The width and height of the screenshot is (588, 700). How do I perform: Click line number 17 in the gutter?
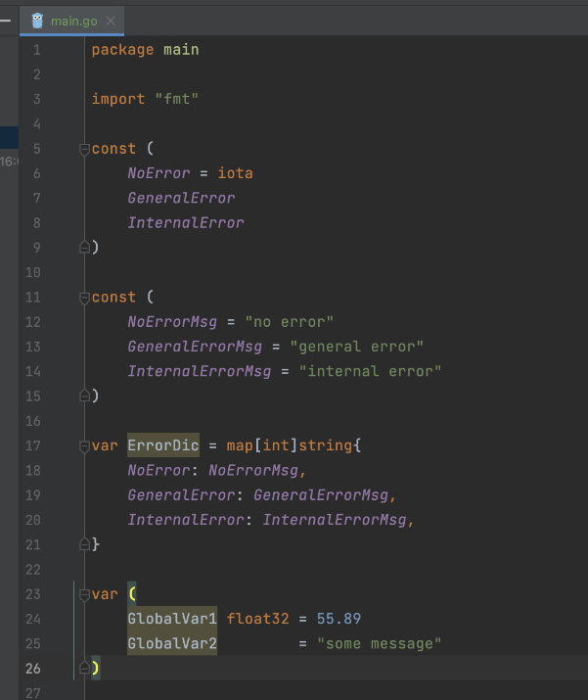(35, 446)
